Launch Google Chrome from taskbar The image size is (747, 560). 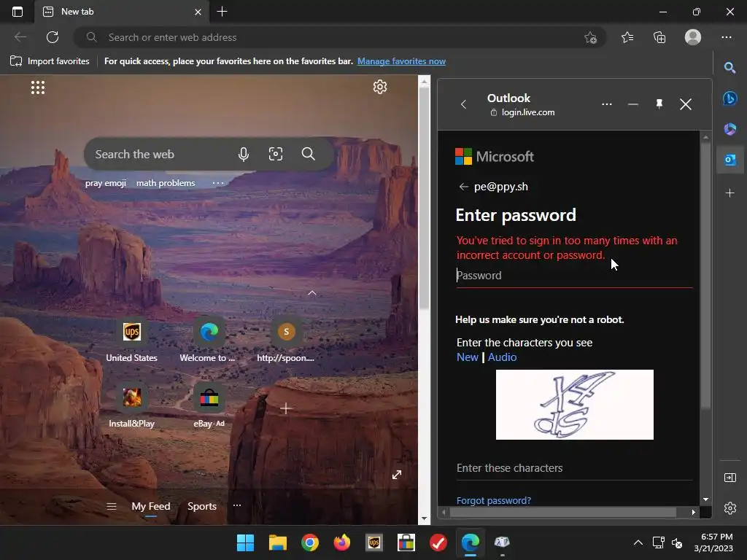point(309,542)
